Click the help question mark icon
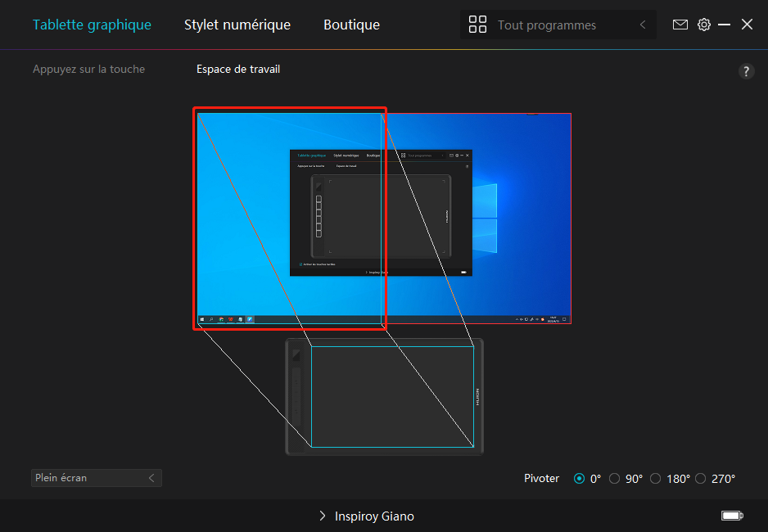Image resolution: width=768 pixels, height=532 pixels. 746,71
